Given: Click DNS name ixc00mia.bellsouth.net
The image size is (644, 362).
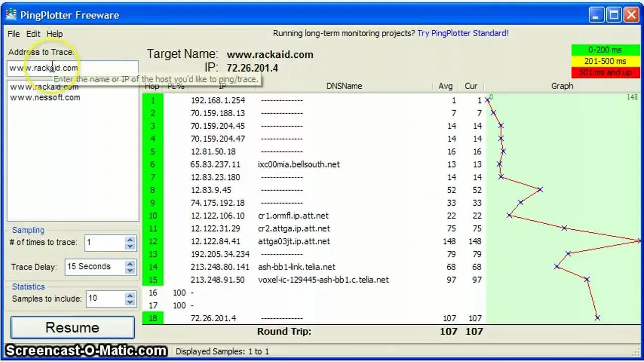Looking at the screenshot, I should pos(299,164).
